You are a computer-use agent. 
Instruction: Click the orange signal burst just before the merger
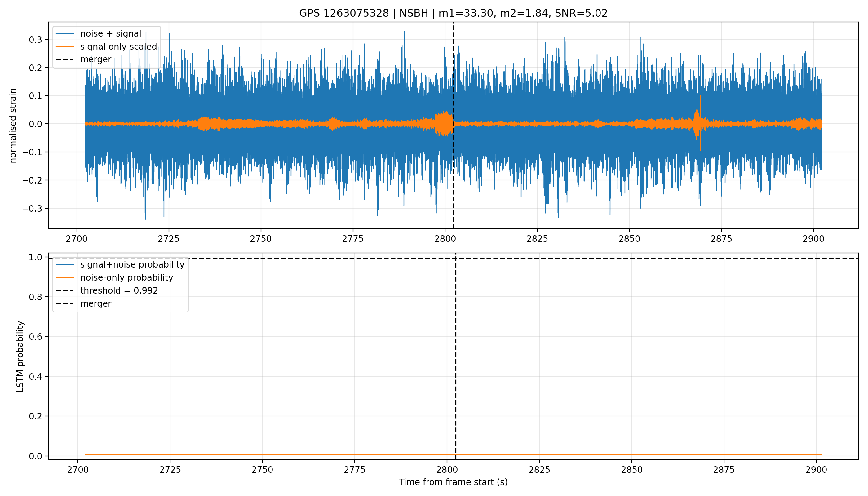[x=444, y=124]
